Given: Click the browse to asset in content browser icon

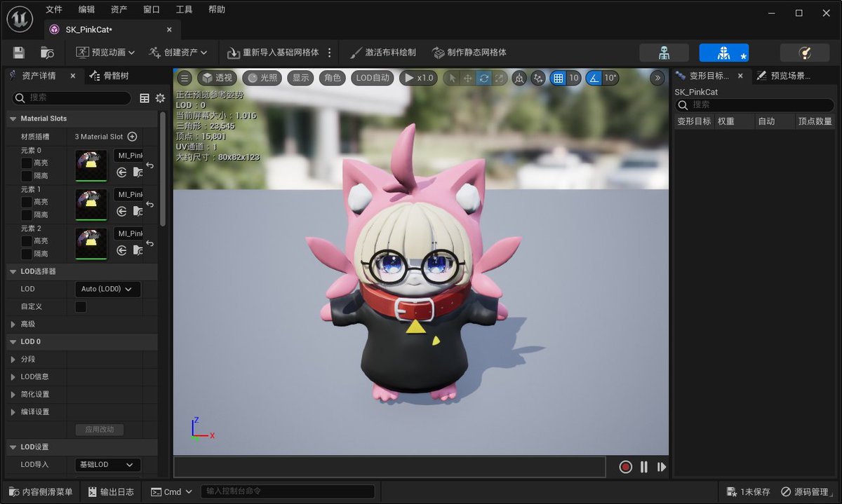Looking at the screenshot, I should (47, 53).
